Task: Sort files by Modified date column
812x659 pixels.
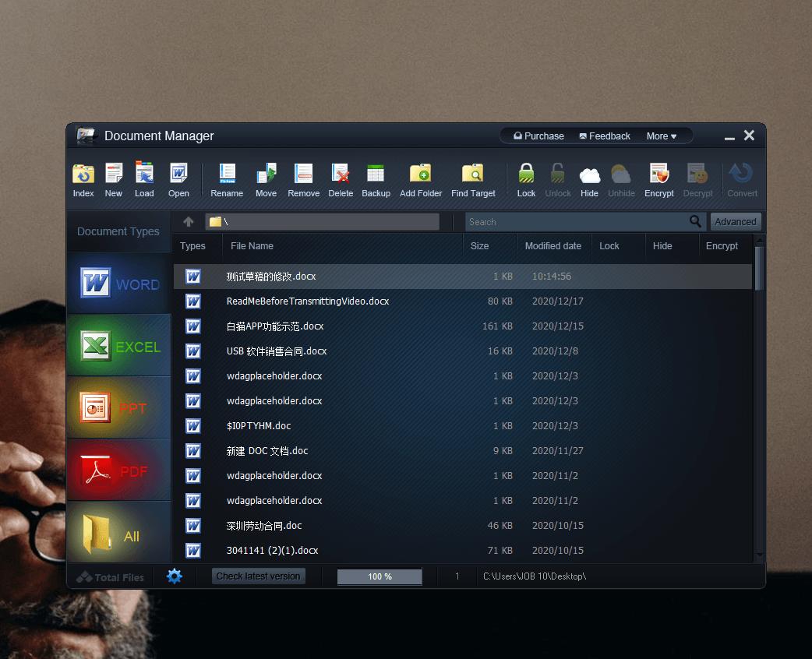Action: pos(553,246)
